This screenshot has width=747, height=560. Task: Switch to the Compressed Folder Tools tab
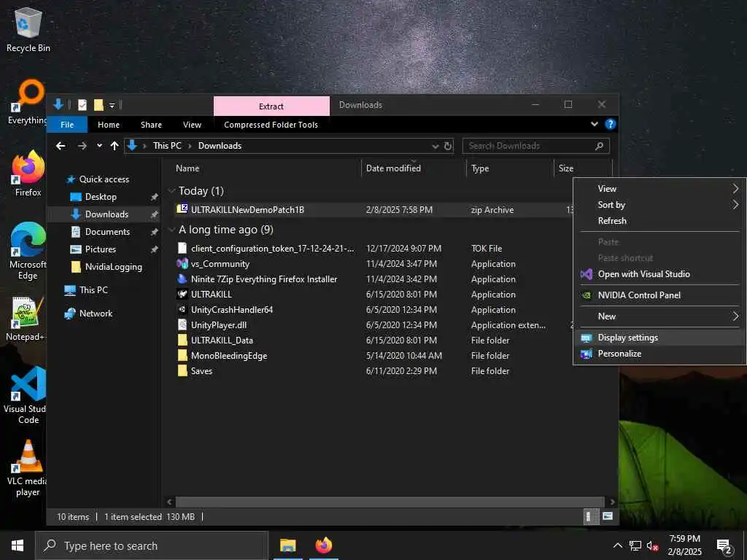271,124
